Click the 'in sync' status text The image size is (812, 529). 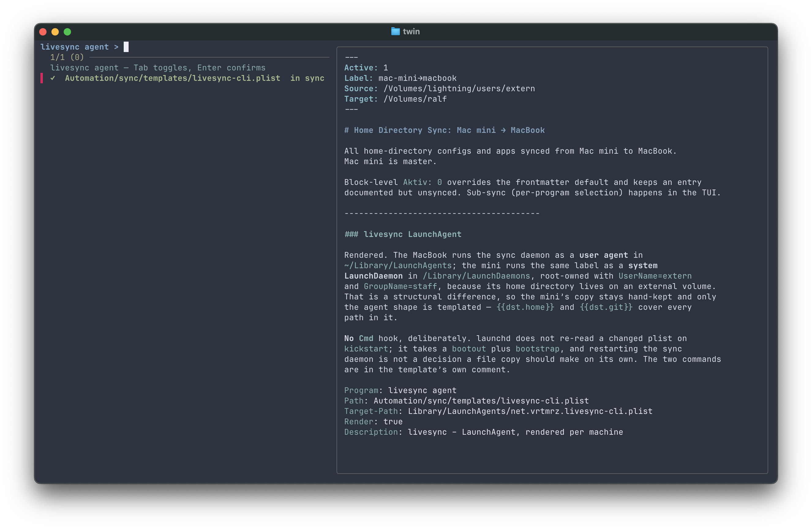(307, 78)
